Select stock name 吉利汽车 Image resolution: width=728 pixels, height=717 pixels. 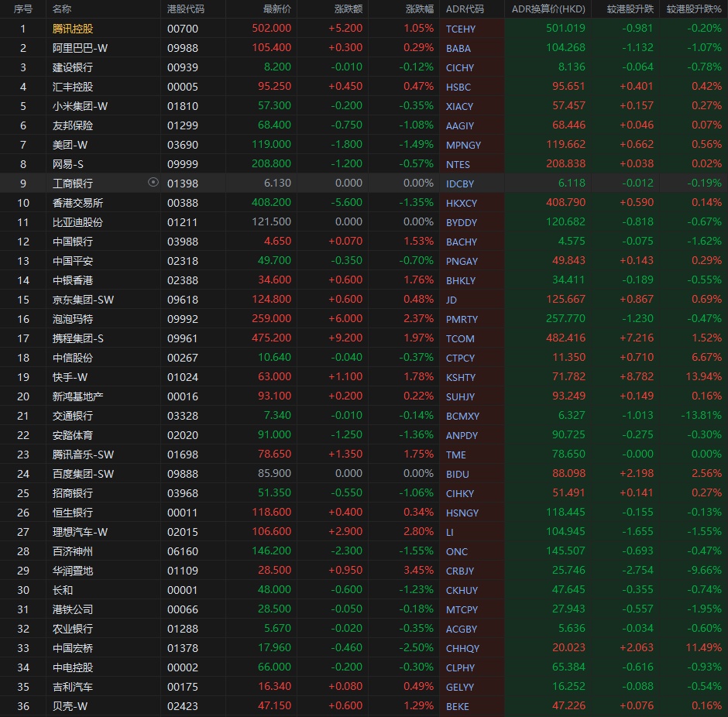73,687
